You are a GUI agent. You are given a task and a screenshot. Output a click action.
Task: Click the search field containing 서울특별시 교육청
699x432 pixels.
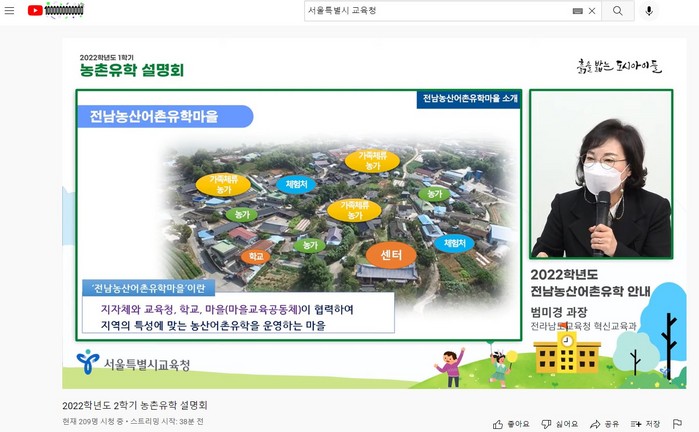(435, 11)
